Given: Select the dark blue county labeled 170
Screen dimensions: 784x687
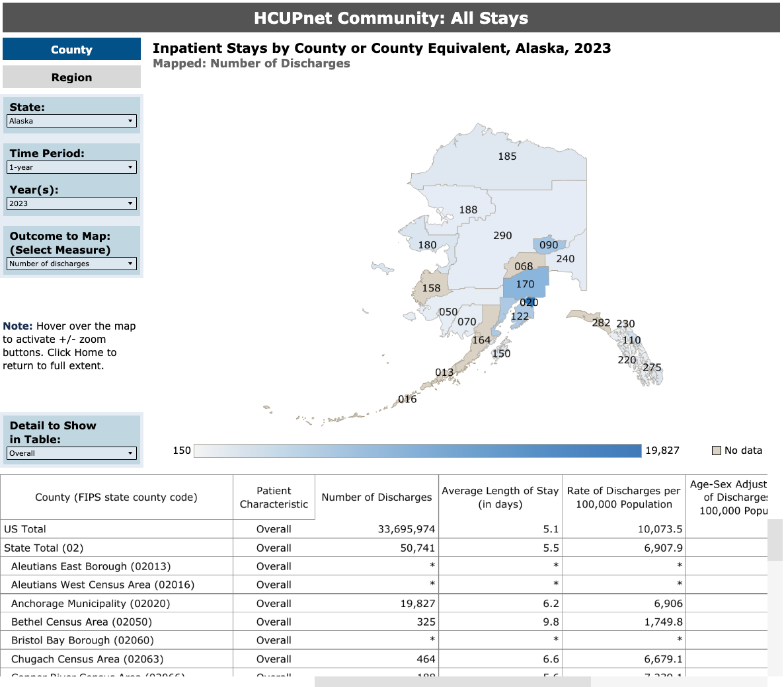Looking at the screenshot, I should (x=524, y=284).
